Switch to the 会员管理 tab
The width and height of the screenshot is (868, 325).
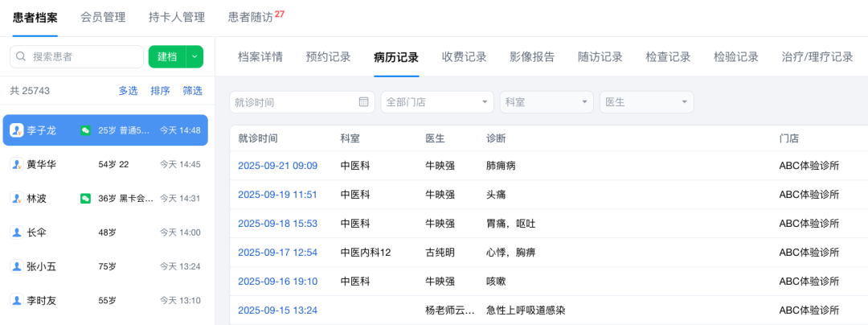click(x=103, y=17)
